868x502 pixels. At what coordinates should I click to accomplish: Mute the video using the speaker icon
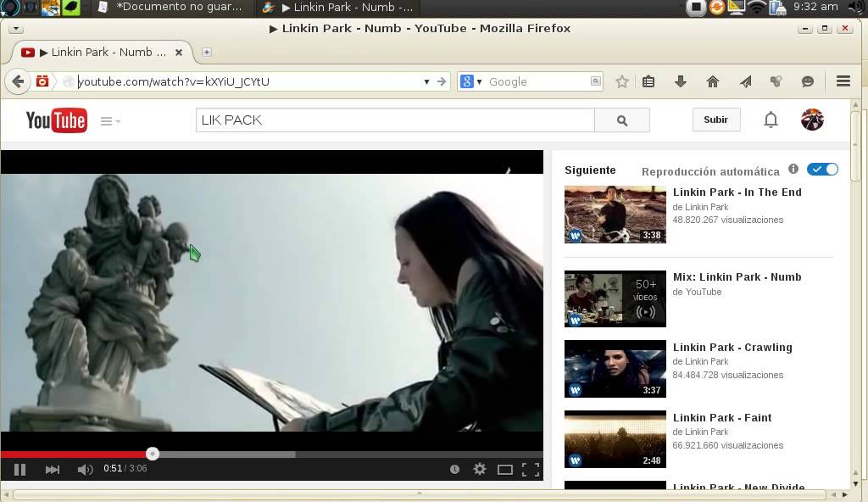tap(85, 469)
